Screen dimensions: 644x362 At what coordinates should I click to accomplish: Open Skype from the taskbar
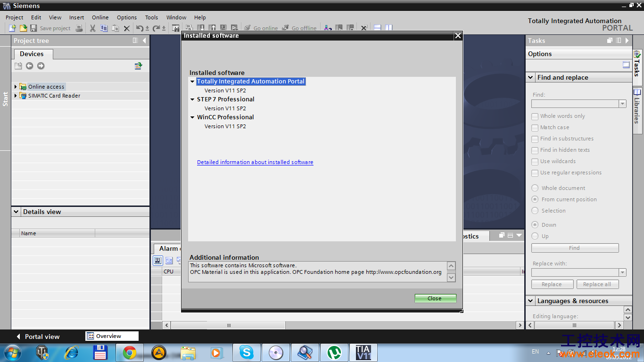tap(246, 353)
